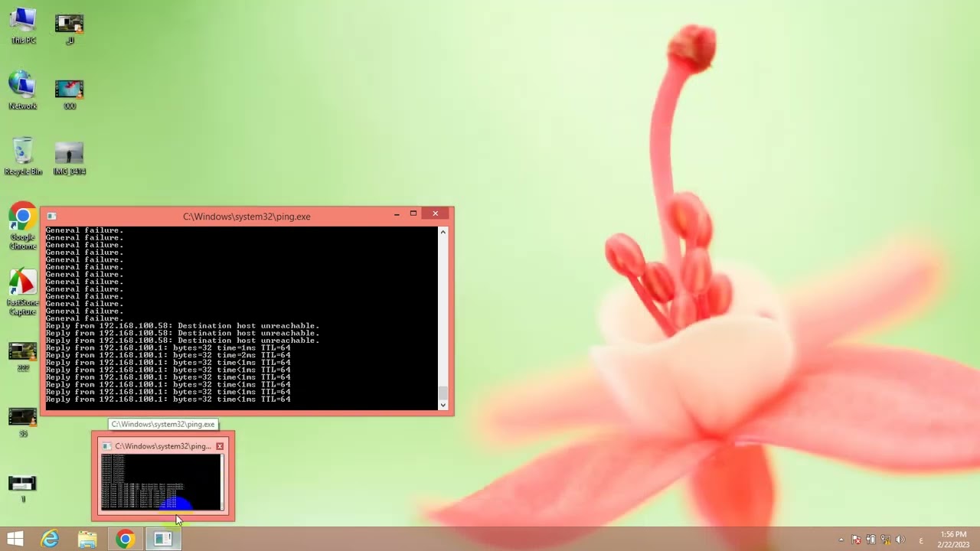Click the ping.exe console scrollbar up arrow

443,231
